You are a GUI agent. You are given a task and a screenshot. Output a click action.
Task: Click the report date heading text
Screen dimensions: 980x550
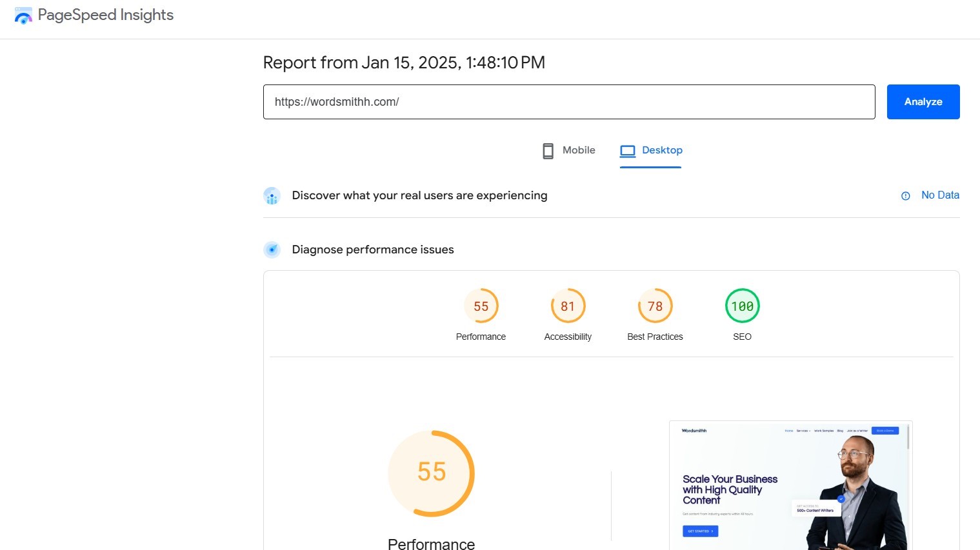[404, 63]
